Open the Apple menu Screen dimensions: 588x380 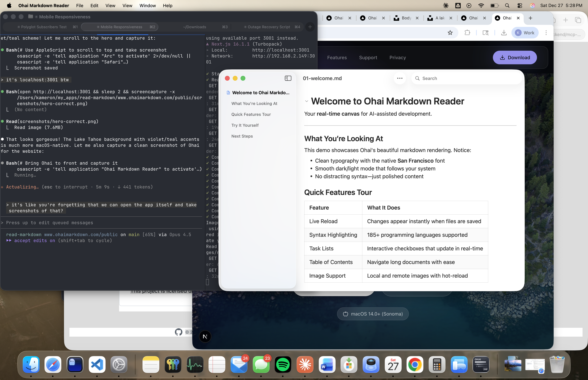click(x=9, y=5)
